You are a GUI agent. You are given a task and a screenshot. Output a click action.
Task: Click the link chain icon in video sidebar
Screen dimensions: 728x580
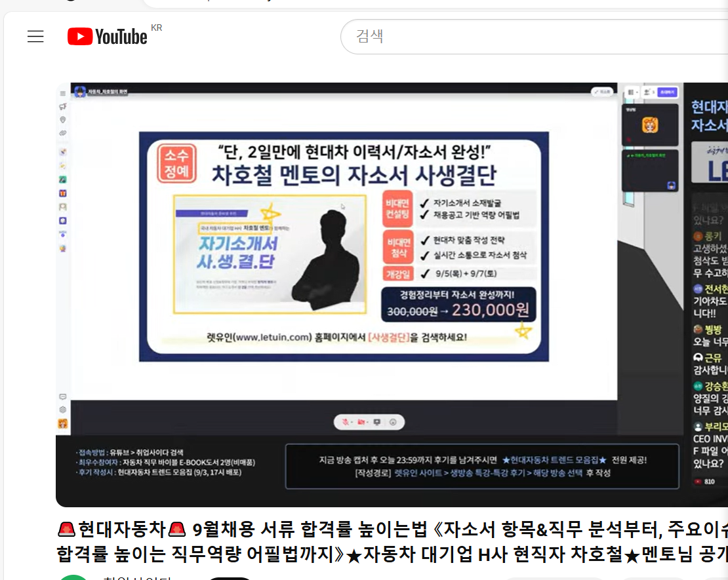pos(63,133)
